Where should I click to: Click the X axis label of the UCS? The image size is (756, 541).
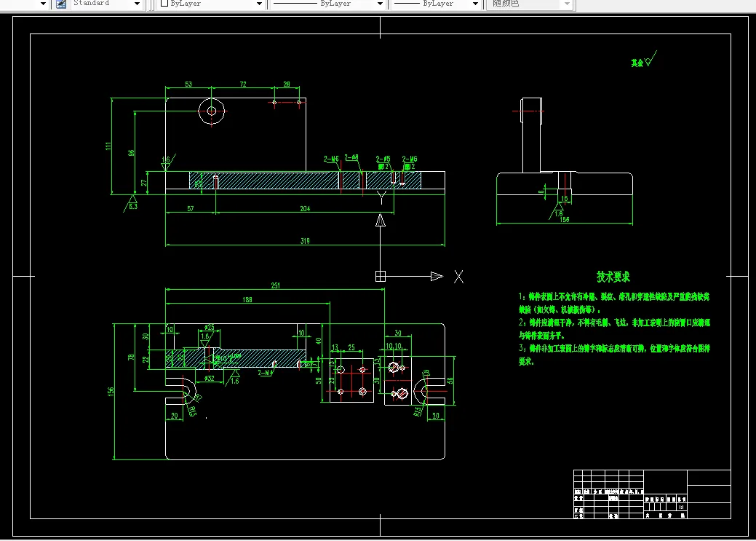coord(458,277)
